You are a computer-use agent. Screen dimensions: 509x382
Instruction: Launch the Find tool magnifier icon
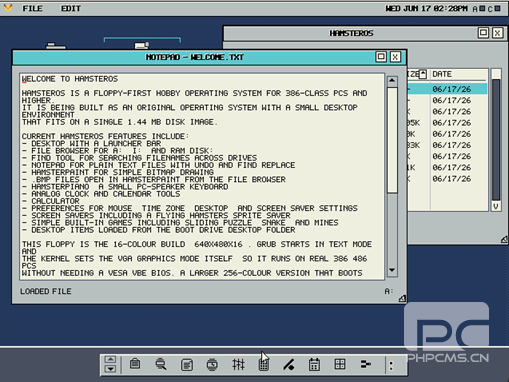[161, 364]
